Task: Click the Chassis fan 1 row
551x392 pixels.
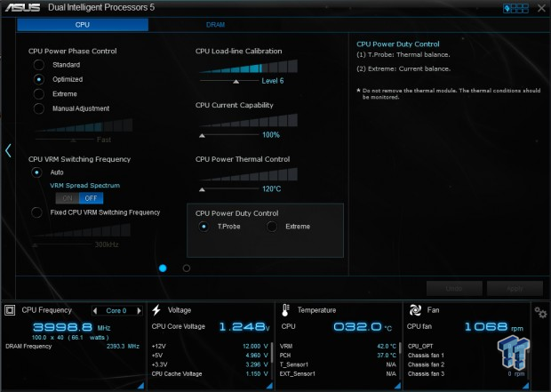Action: (x=466, y=356)
